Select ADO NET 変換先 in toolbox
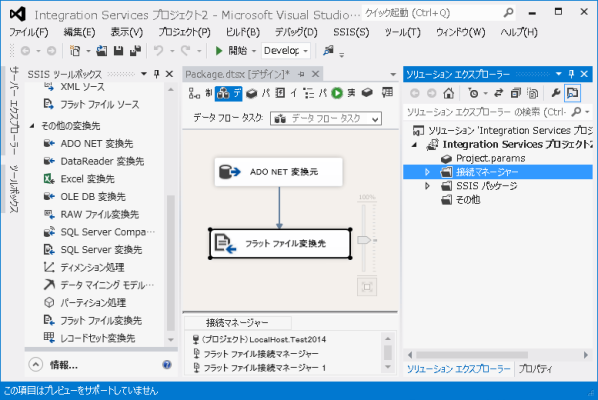 click(x=97, y=143)
